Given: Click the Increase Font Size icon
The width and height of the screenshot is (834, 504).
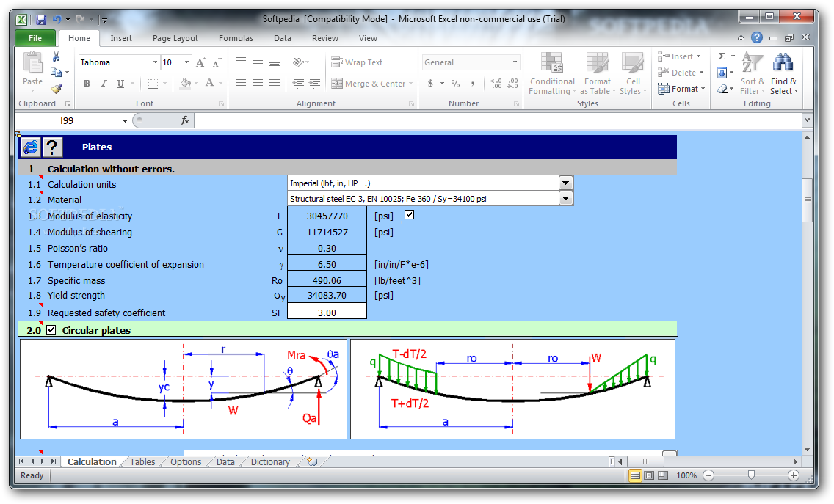Looking at the screenshot, I should [x=200, y=63].
